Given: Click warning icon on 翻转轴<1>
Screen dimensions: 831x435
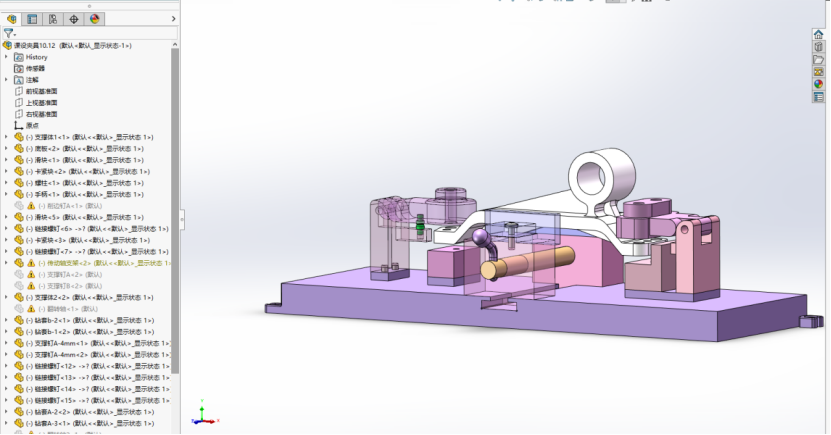Looking at the screenshot, I should point(31,309).
